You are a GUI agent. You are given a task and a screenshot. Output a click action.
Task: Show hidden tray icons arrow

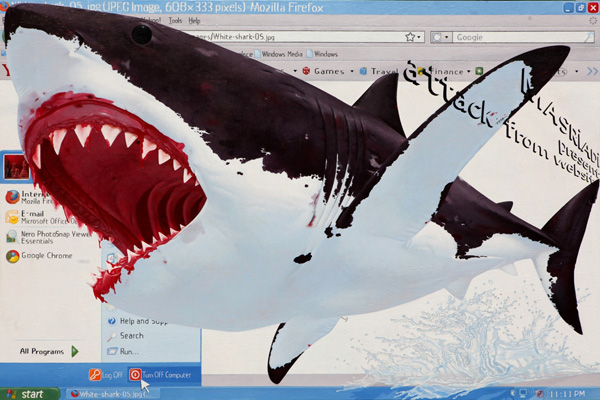513,393
